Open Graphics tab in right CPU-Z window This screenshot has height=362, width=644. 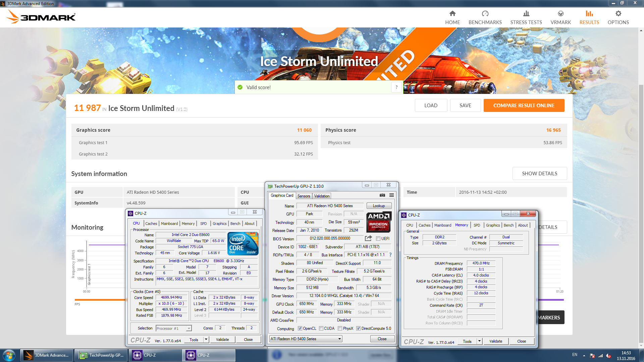click(x=493, y=225)
